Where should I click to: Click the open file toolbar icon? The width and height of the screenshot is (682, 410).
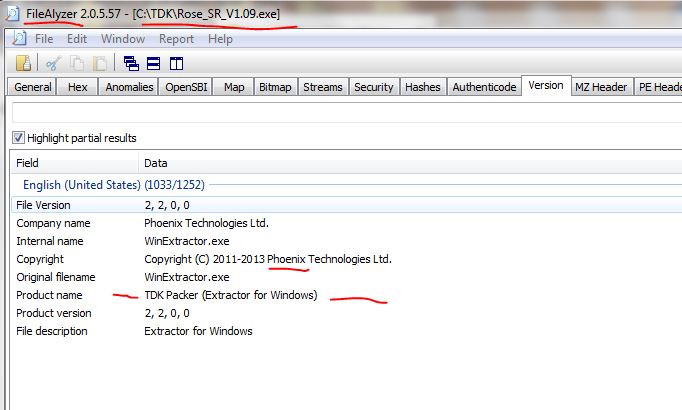click(23, 63)
